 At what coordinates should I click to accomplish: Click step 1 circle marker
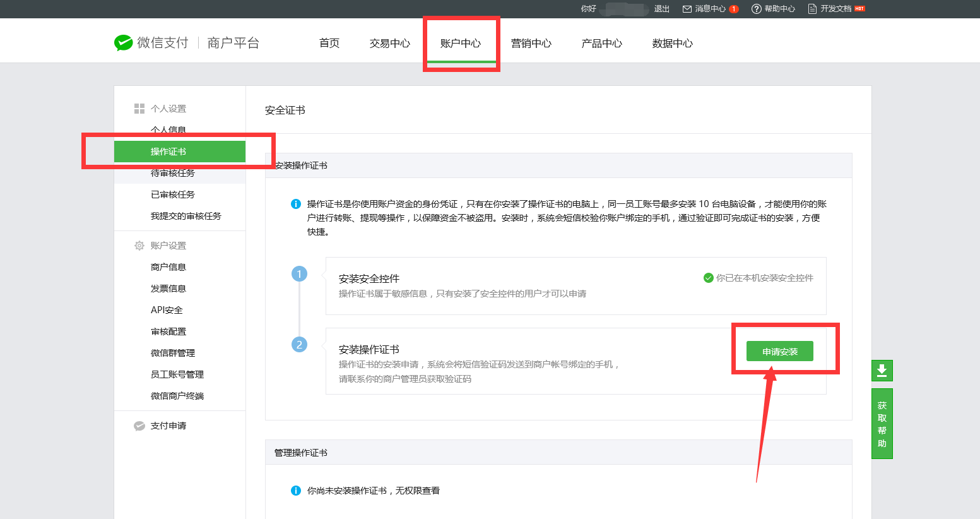299,274
